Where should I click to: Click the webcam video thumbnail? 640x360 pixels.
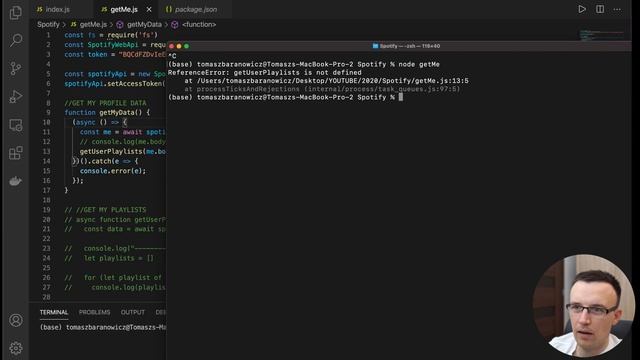pyautogui.click(x=584, y=306)
